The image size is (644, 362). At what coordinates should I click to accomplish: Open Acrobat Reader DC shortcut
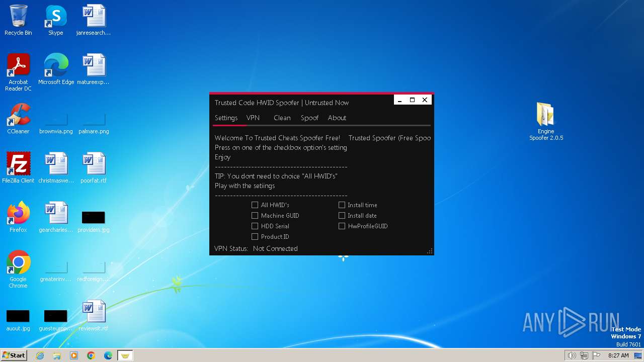tap(18, 72)
